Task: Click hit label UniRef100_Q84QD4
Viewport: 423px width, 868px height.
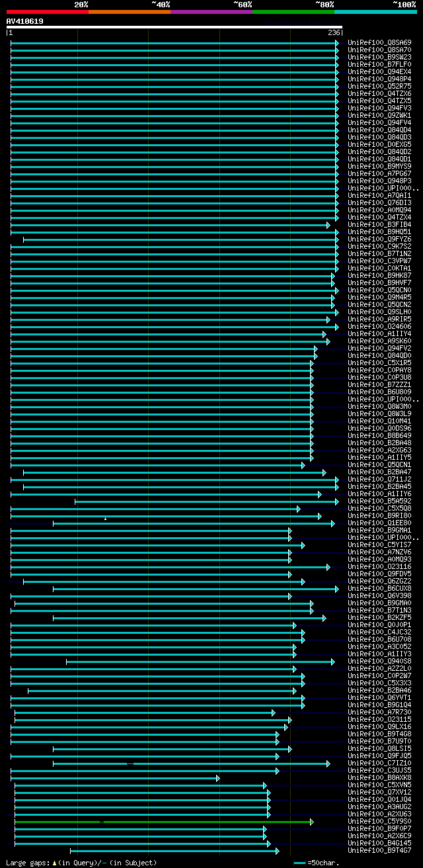Action: coord(379,130)
